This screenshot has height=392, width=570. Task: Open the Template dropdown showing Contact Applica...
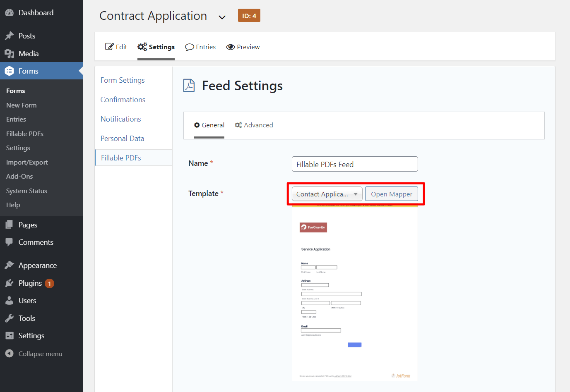[327, 194]
